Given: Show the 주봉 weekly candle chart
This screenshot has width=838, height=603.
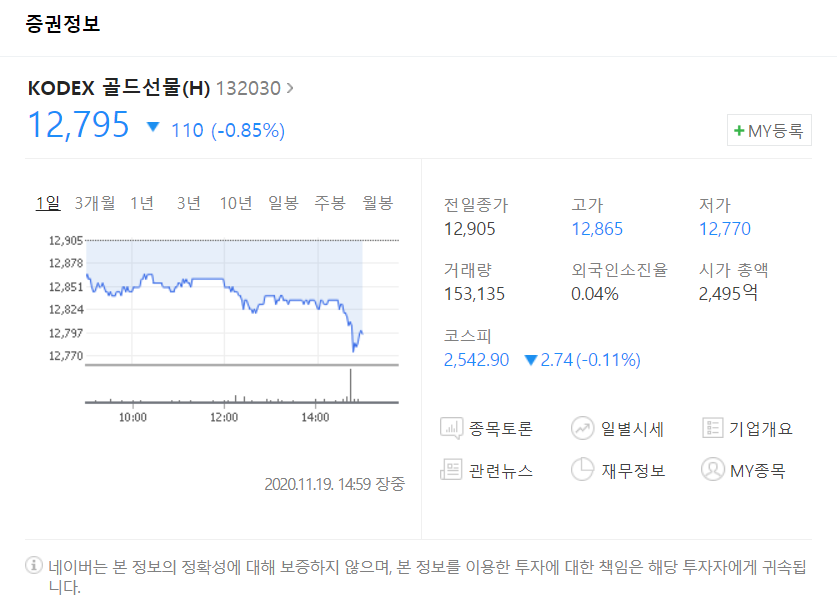Looking at the screenshot, I should point(330,203).
